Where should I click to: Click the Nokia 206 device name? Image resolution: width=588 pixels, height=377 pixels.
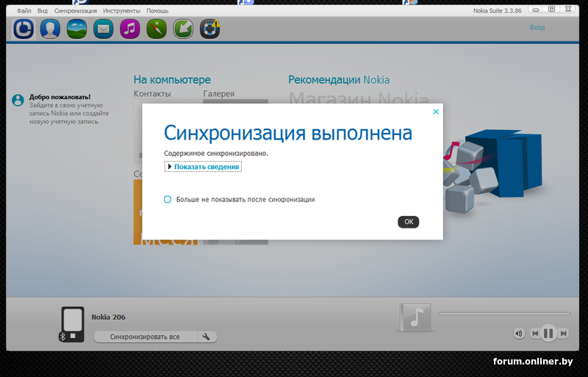click(108, 317)
